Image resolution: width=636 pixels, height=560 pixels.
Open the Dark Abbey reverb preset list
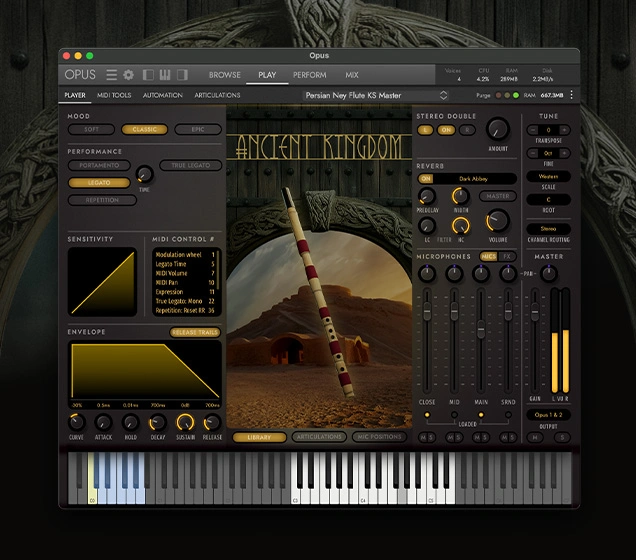(473, 178)
